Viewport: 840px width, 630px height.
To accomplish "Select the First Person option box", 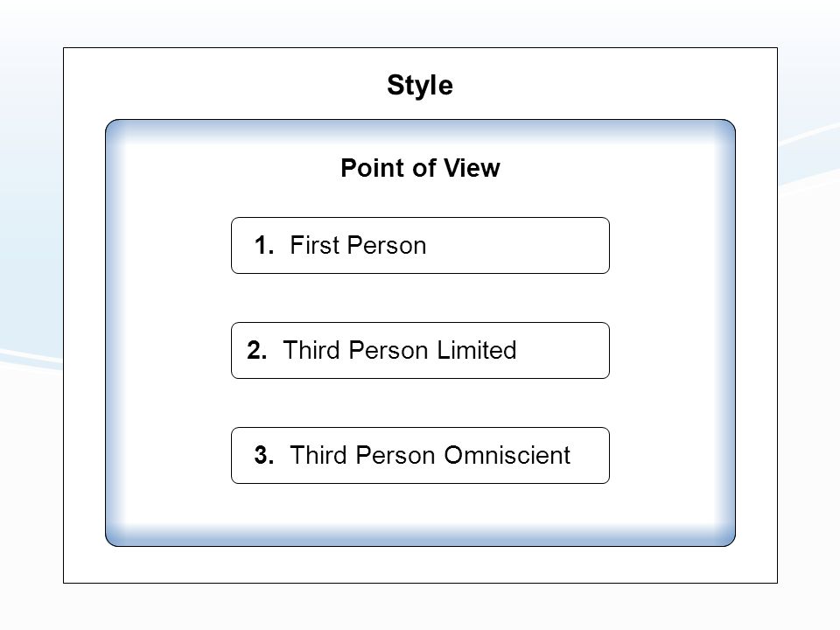I will [420, 245].
